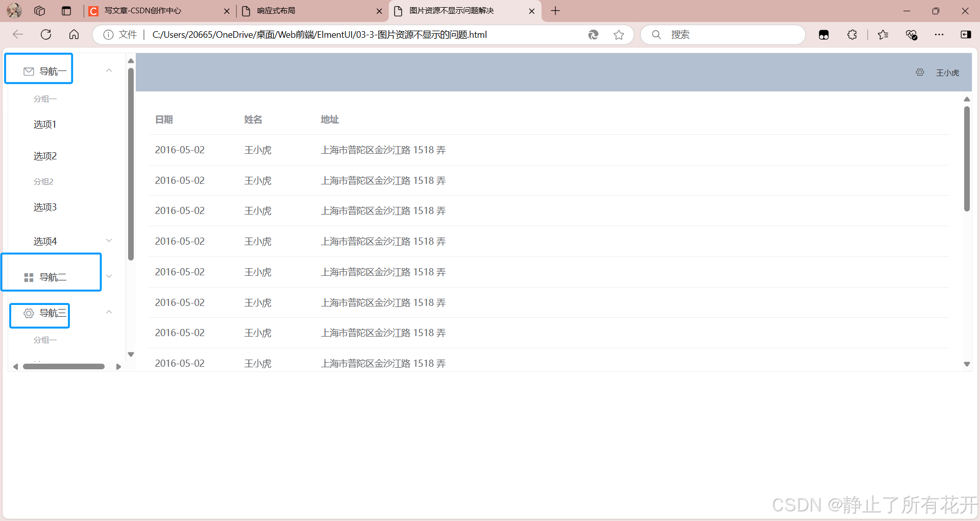Open the favorites list icon
Screen dimensions: 980x521
tap(883, 35)
